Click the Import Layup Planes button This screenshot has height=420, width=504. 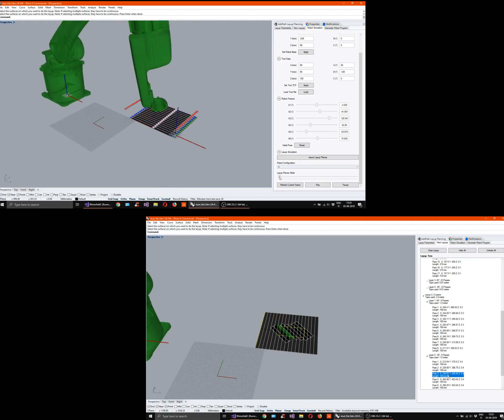[318, 157]
